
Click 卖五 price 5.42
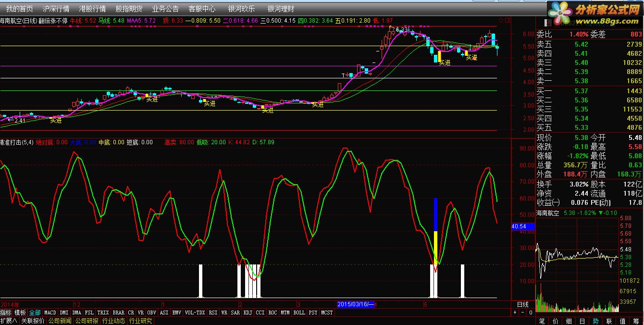[581, 44]
